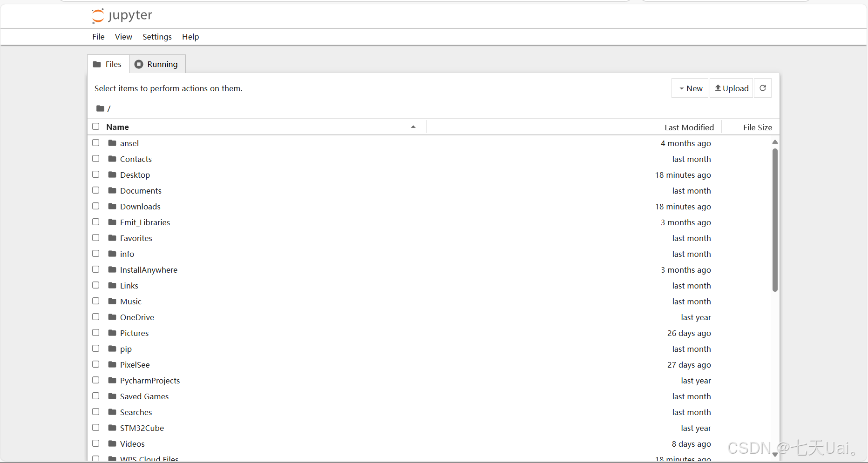Check the STM32Cube folder checkbox
Screen dimensions: 868x463
click(96, 428)
